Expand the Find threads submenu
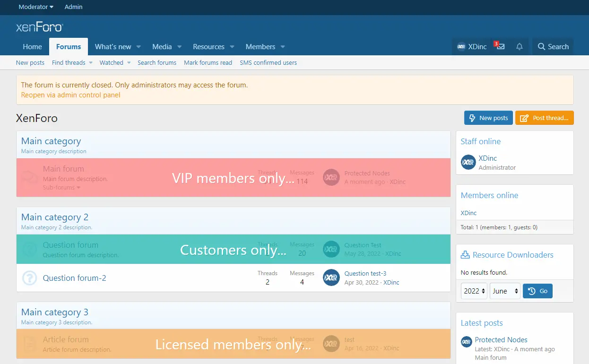The width and height of the screenshot is (589, 364). [x=91, y=63]
